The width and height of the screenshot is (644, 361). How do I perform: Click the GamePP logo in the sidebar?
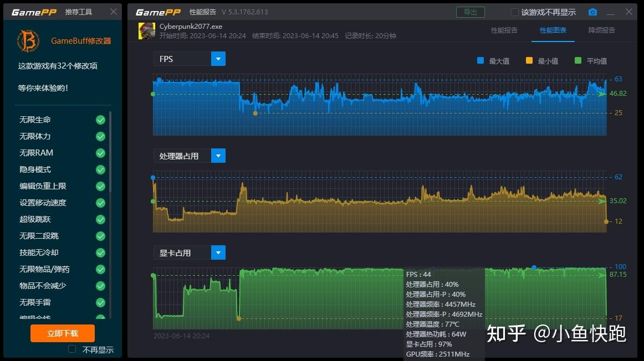pyautogui.click(x=34, y=11)
